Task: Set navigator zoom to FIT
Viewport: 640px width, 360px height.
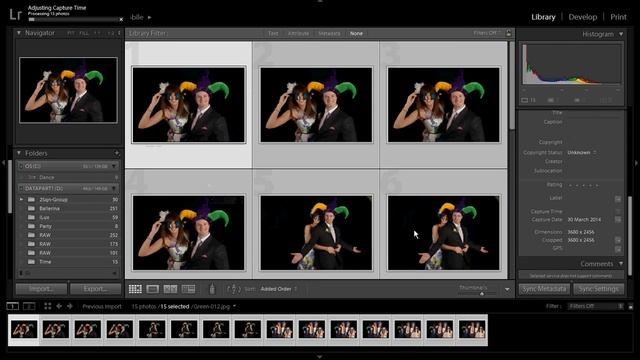Action: pyautogui.click(x=71, y=33)
